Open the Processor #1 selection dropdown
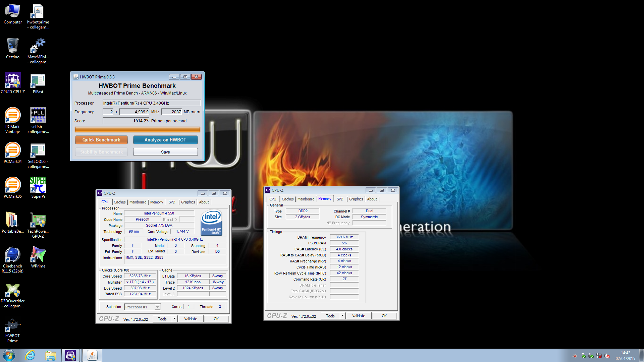644x362 pixels. [x=142, y=307]
